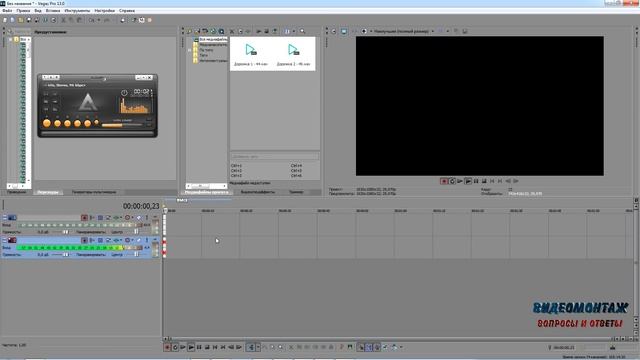Open the Вставка menu
This screenshot has height=360, width=640.
point(53,11)
